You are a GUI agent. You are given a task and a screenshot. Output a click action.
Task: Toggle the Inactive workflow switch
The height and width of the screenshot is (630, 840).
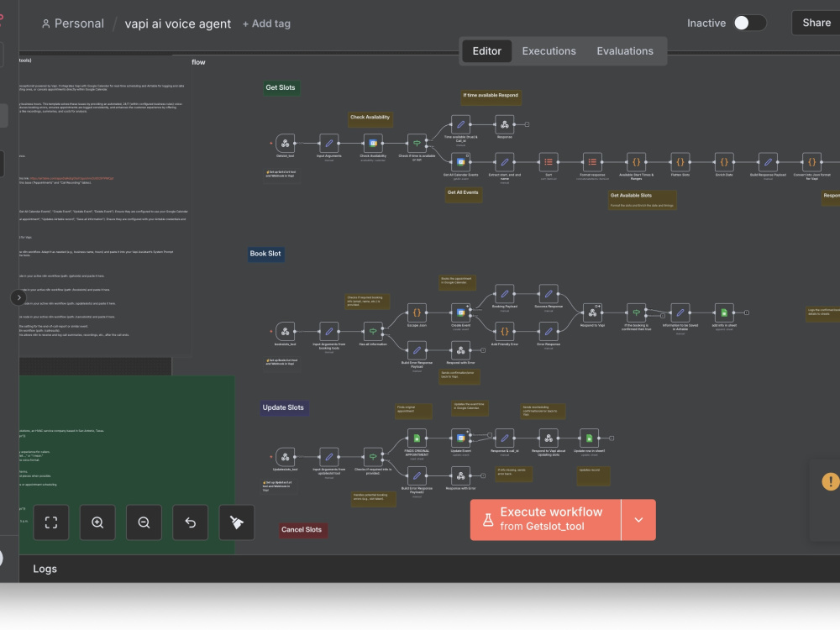point(749,23)
